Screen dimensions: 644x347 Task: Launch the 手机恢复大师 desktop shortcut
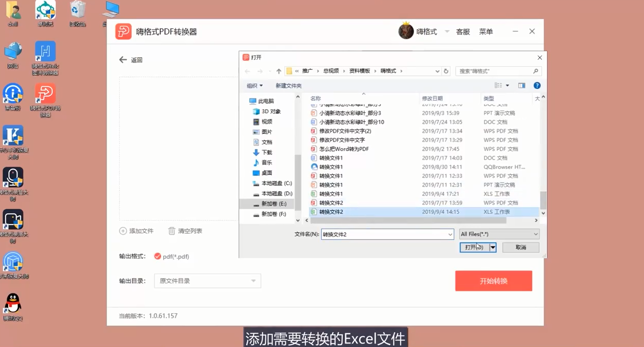point(13,143)
